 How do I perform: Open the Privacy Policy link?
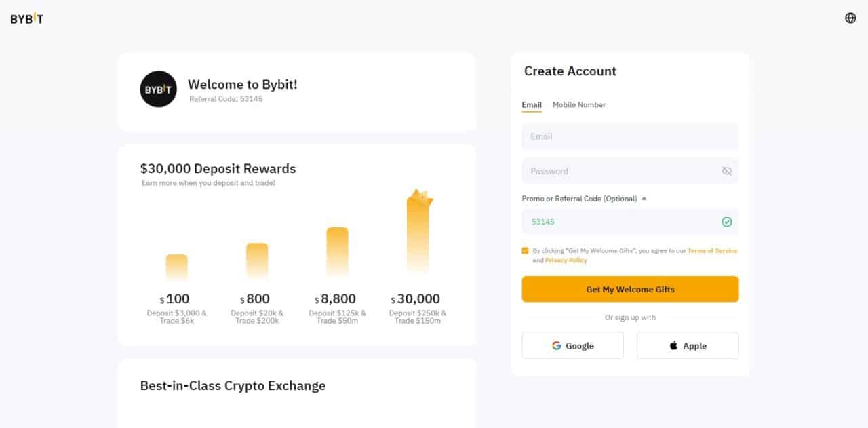(x=566, y=260)
